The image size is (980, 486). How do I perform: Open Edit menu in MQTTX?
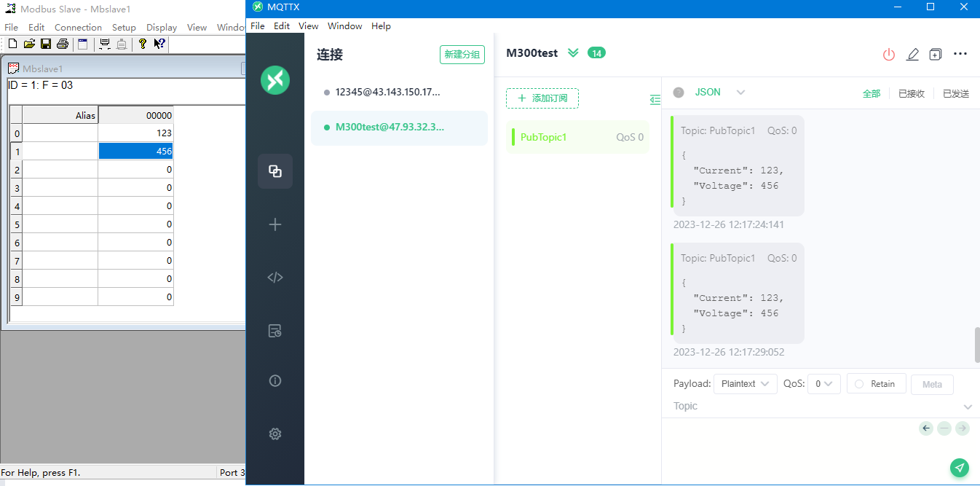[282, 26]
